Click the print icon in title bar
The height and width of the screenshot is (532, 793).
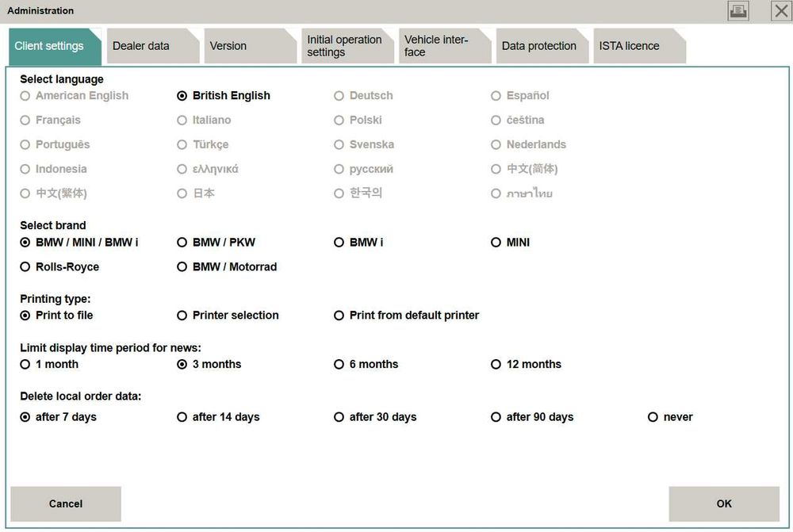coord(738,11)
